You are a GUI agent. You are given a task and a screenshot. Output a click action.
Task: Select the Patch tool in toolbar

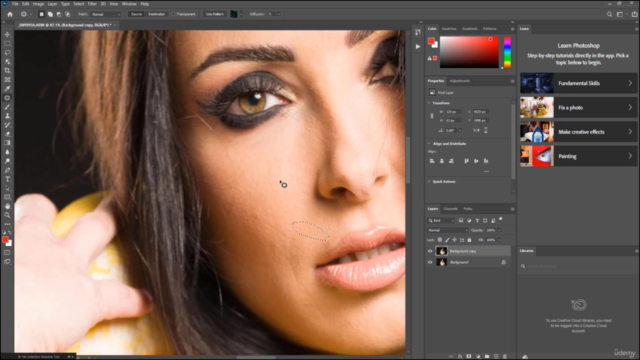tap(7, 98)
